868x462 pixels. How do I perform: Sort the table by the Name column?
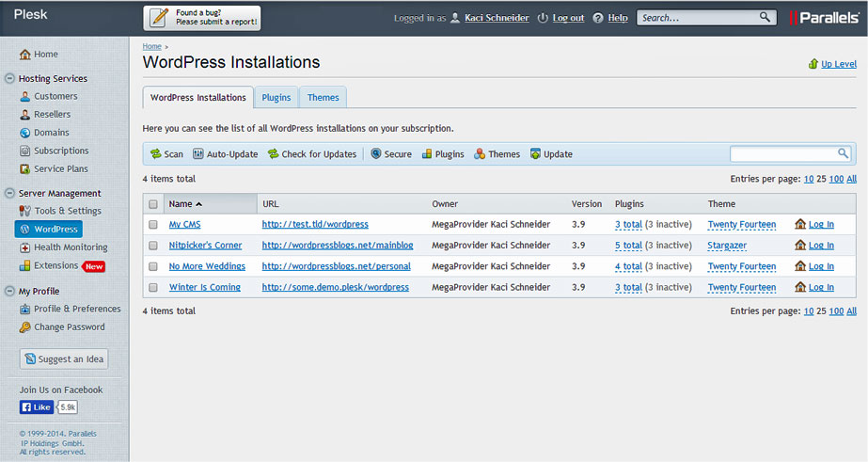click(185, 204)
